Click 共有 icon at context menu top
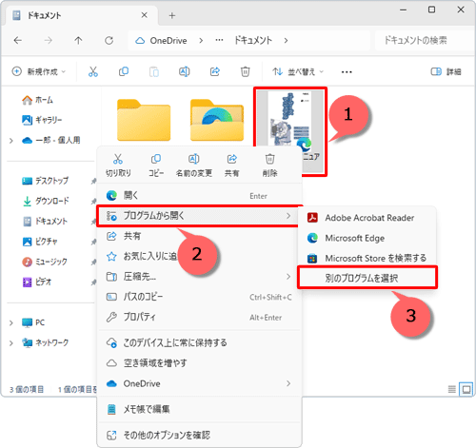 pyautogui.click(x=232, y=159)
